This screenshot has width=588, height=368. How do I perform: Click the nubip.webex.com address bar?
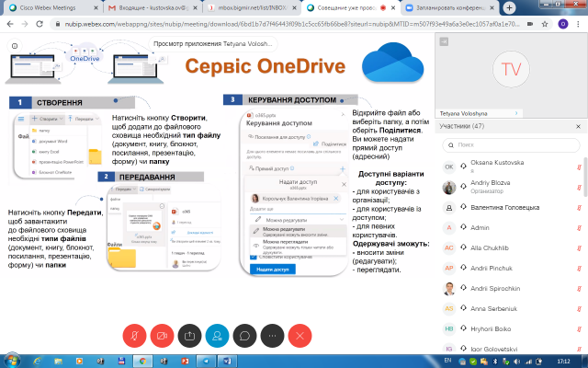point(292,24)
